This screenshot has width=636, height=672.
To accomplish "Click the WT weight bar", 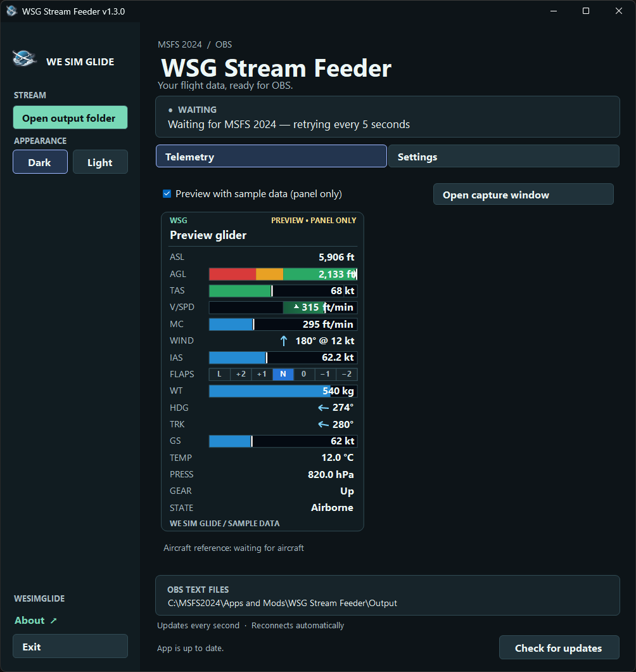I will click(x=283, y=391).
